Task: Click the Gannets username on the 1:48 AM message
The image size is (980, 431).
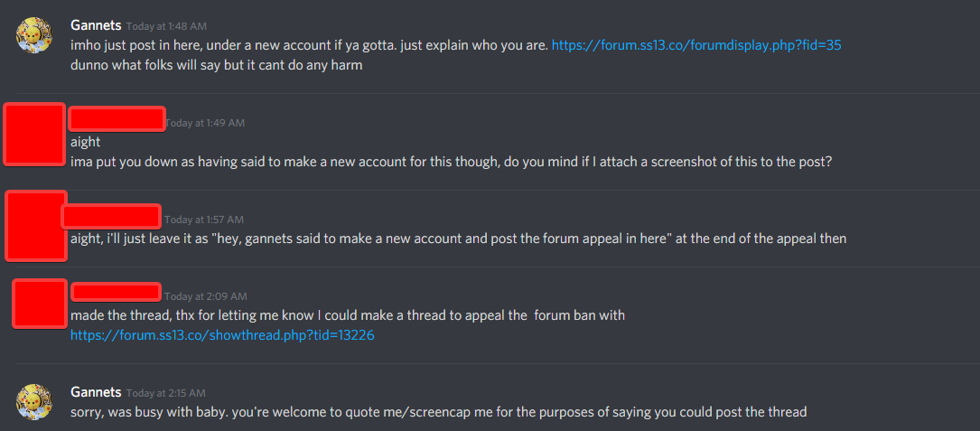Action: tap(96, 25)
